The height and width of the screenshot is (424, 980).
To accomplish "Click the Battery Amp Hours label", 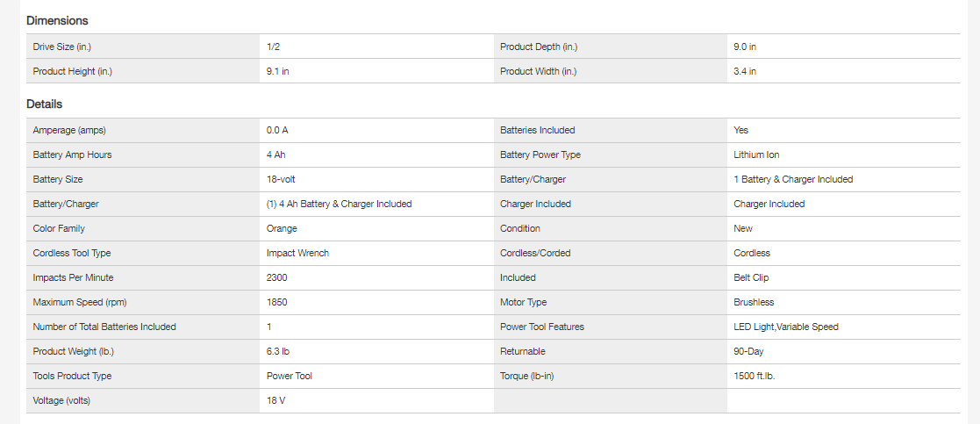I will point(73,155).
